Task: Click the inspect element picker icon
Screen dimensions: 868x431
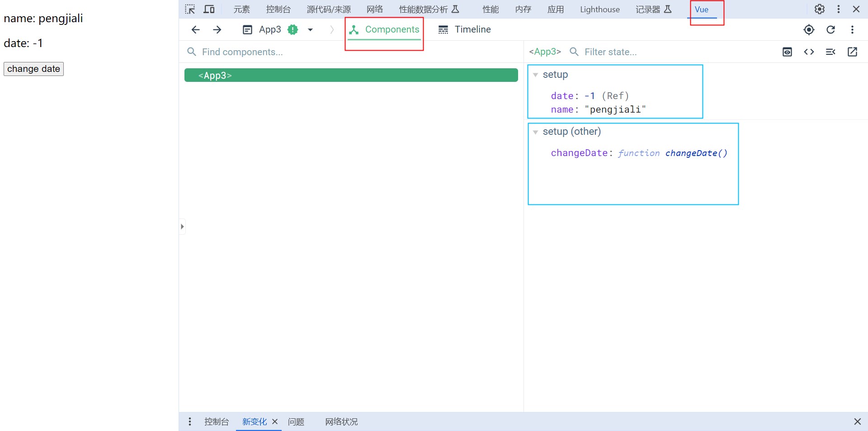Action: click(x=190, y=9)
